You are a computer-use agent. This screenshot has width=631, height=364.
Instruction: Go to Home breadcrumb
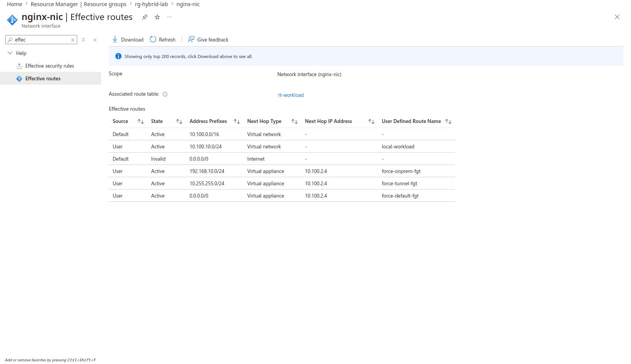15,4
